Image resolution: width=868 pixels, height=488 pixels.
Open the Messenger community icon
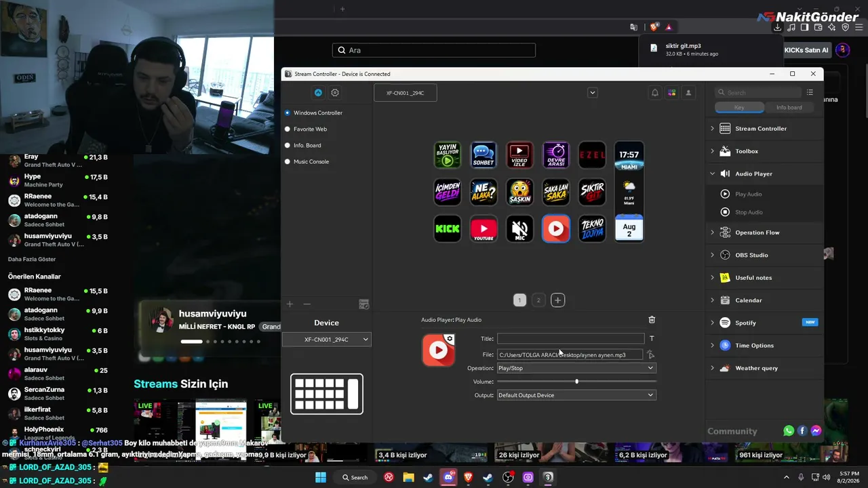[816, 431]
